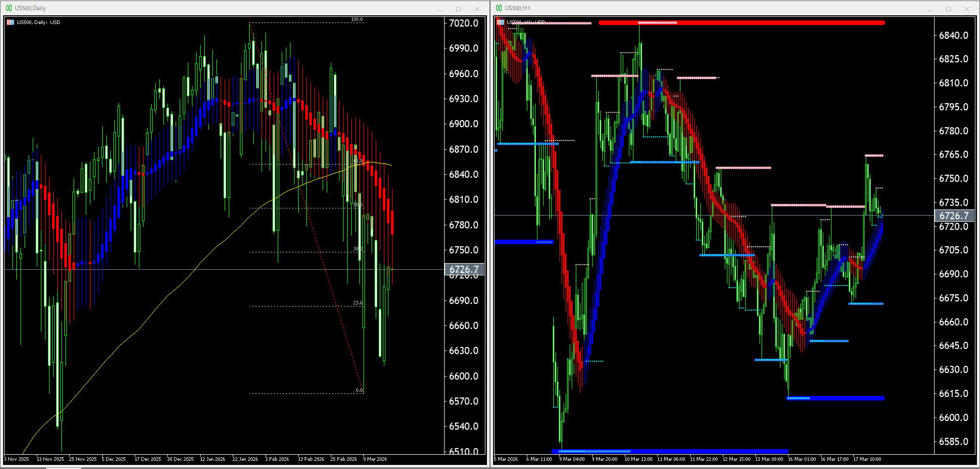Click the 6570.0 level on Daily price axis

pyautogui.click(x=463, y=401)
